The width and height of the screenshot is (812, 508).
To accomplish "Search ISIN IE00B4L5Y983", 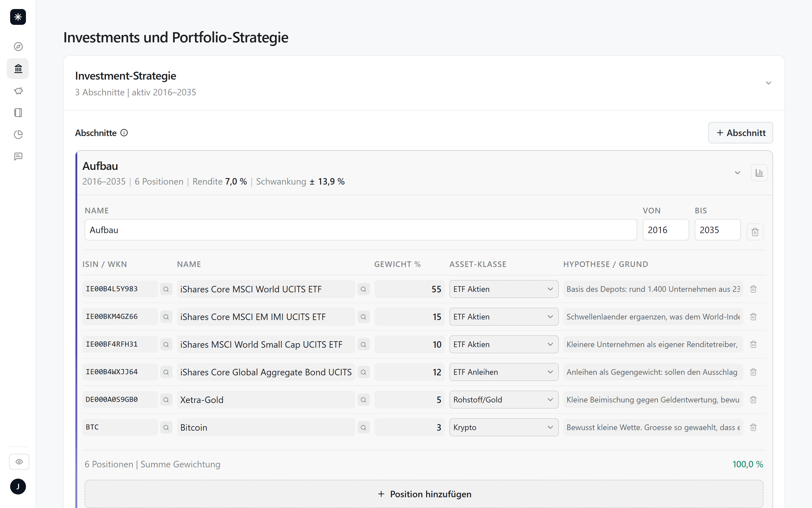I will tap(166, 289).
